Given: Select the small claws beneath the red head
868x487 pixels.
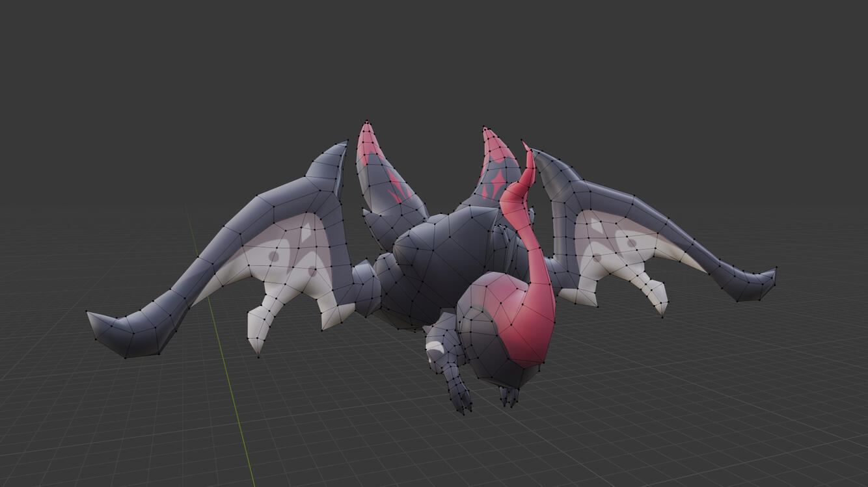Looking at the screenshot, I should tap(509, 397).
